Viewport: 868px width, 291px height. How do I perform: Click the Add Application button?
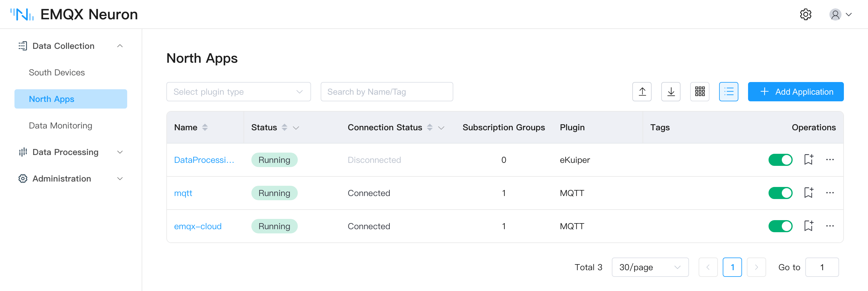pyautogui.click(x=796, y=92)
